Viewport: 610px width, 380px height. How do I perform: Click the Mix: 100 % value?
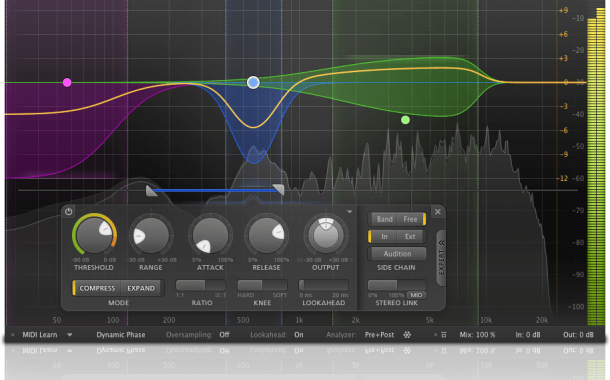point(477,335)
